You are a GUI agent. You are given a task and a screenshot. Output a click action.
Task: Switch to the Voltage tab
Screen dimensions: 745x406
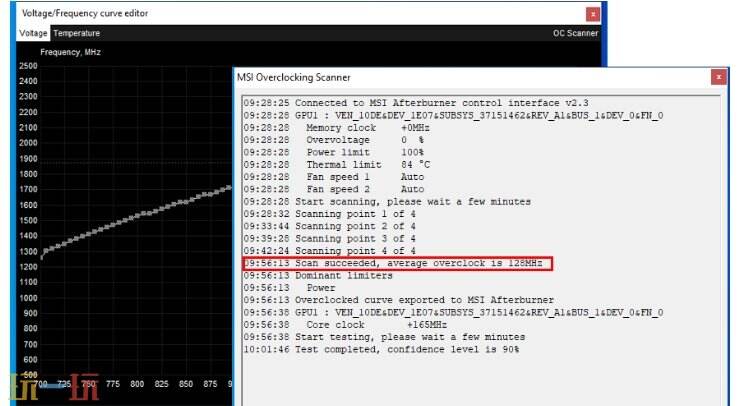click(33, 33)
